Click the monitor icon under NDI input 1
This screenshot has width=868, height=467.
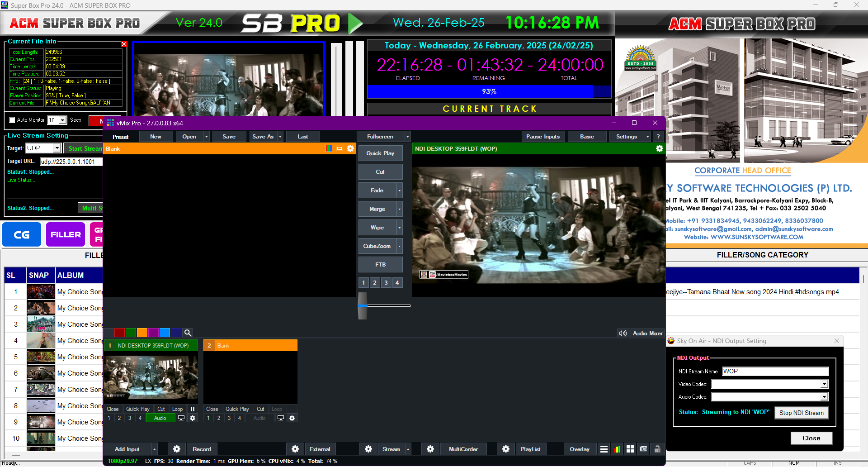pyautogui.click(x=181, y=418)
